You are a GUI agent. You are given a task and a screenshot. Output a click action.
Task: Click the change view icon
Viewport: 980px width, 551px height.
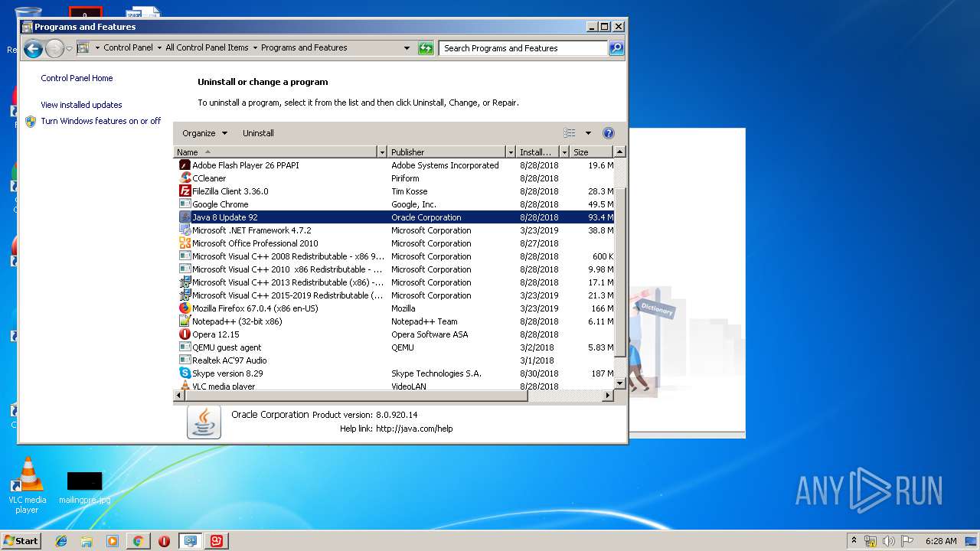click(570, 133)
